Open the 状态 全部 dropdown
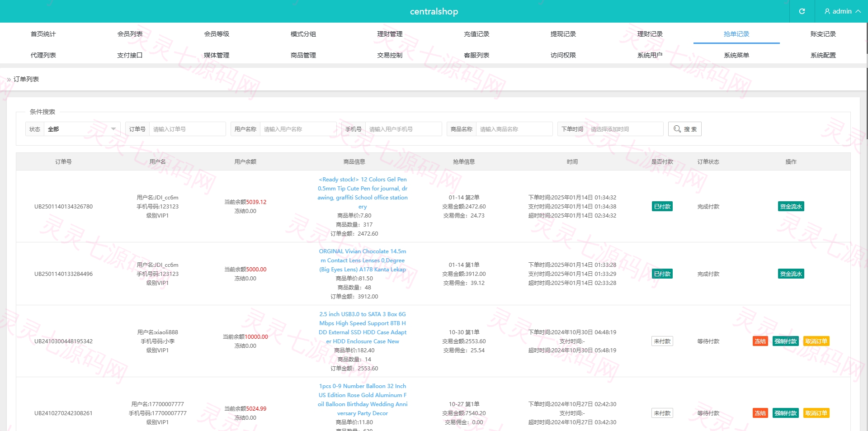The image size is (868, 431). coord(82,129)
